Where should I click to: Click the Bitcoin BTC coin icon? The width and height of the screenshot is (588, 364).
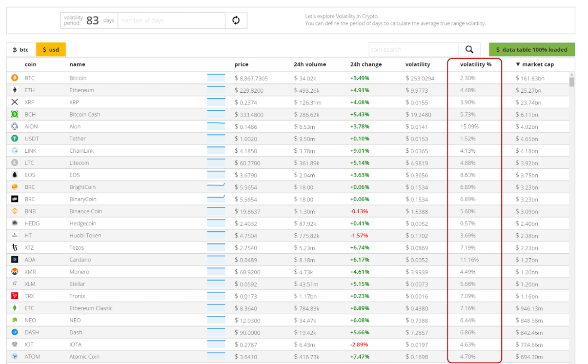[15, 78]
